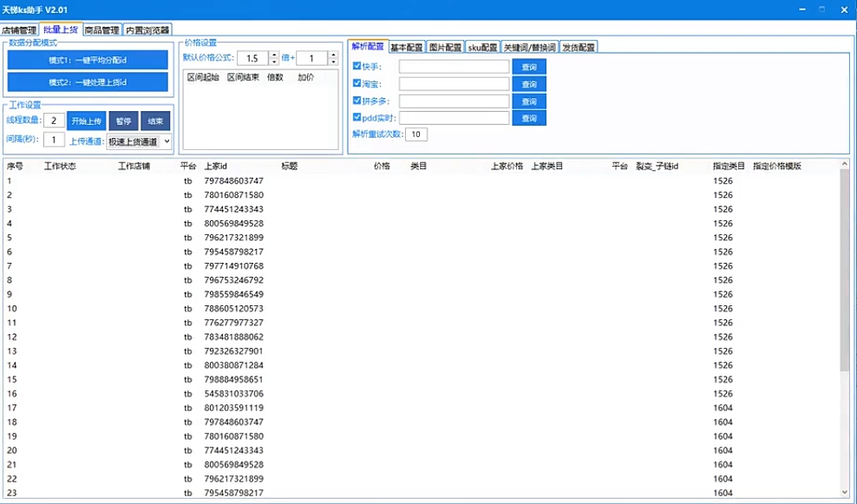
Task: Click the product list's vertical scrollbar thumb
Action: pos(845,268)
